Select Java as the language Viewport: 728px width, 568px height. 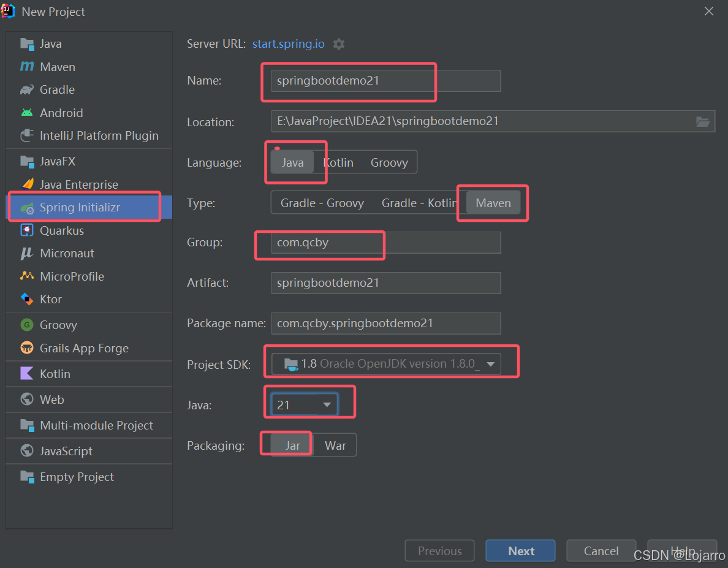coord(292,162)
